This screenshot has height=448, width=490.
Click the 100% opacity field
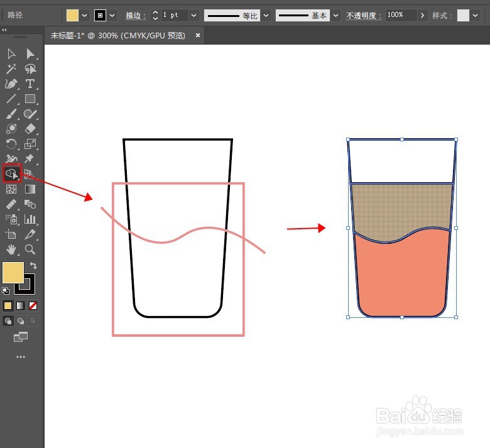click(401, 15)
